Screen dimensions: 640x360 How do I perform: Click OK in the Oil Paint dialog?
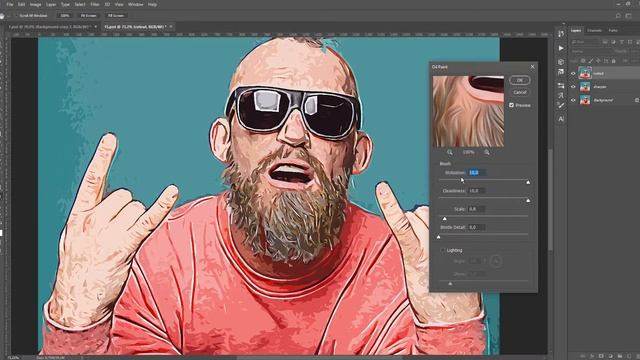(520, 80)
